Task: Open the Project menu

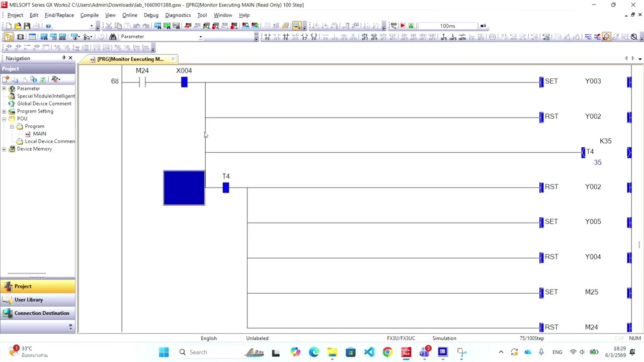Action: point(15,15)
